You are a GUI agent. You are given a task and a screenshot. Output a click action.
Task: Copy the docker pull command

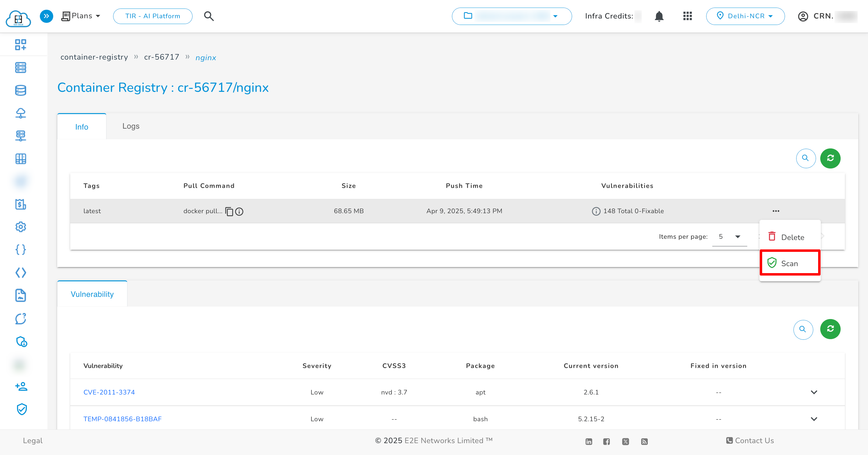[x=229, y=212]
